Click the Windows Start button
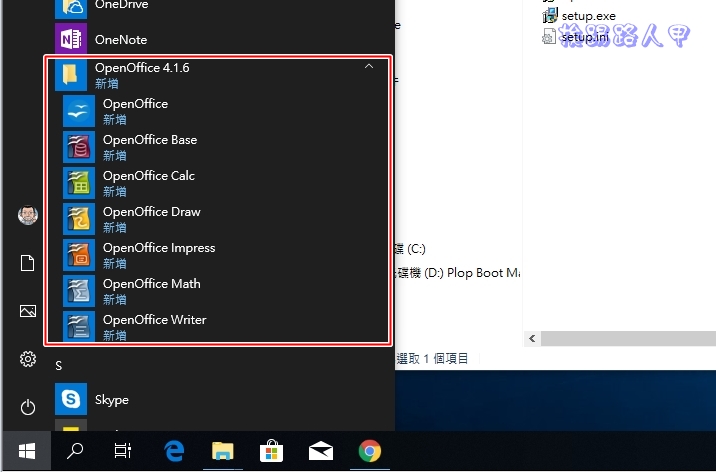Image resolution: width=716 pixels, height=472 pixels. click(27, 451)
